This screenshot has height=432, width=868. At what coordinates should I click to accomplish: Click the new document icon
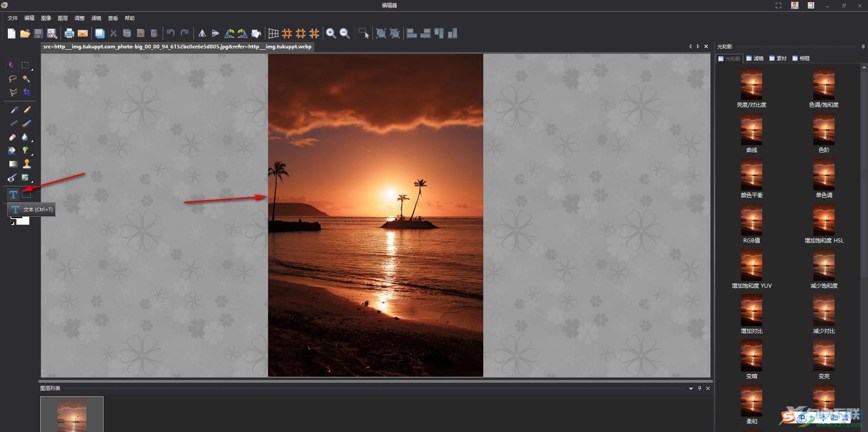pos(11,33)
